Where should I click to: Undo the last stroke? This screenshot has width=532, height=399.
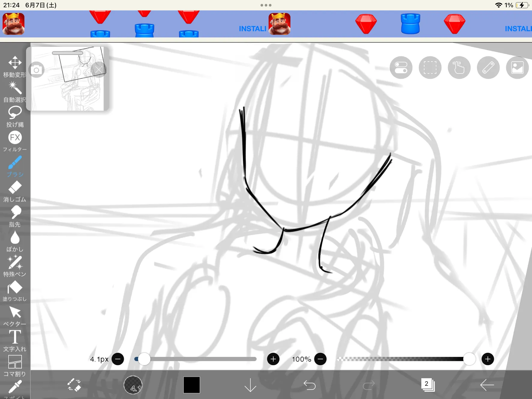[309, 385]
